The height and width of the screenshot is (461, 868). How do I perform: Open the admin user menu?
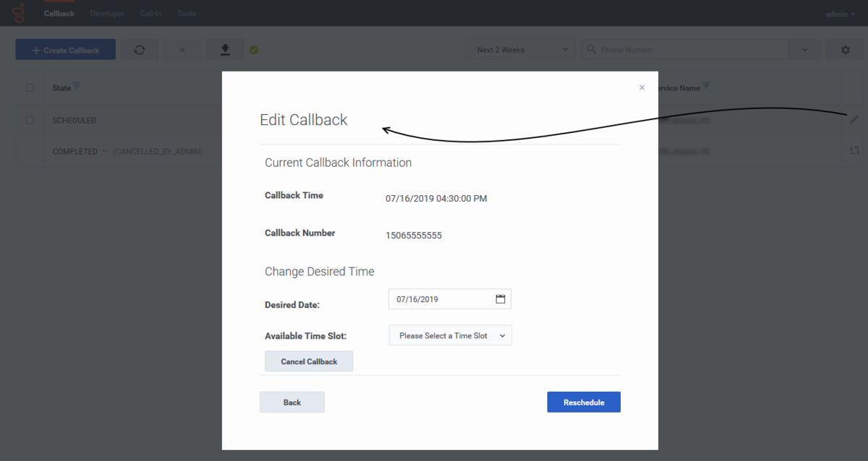(x=839, y=14)
